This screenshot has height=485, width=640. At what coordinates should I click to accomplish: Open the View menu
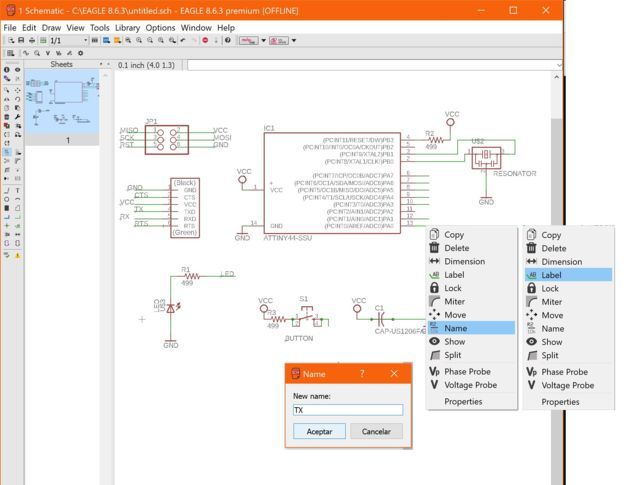click(x=76, y=28)
